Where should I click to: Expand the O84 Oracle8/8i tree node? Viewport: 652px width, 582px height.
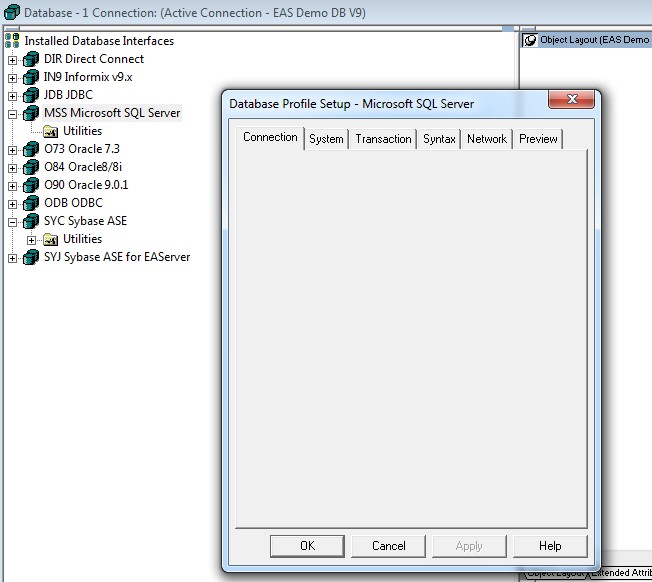pyautogui.click(x=13, y=168)
